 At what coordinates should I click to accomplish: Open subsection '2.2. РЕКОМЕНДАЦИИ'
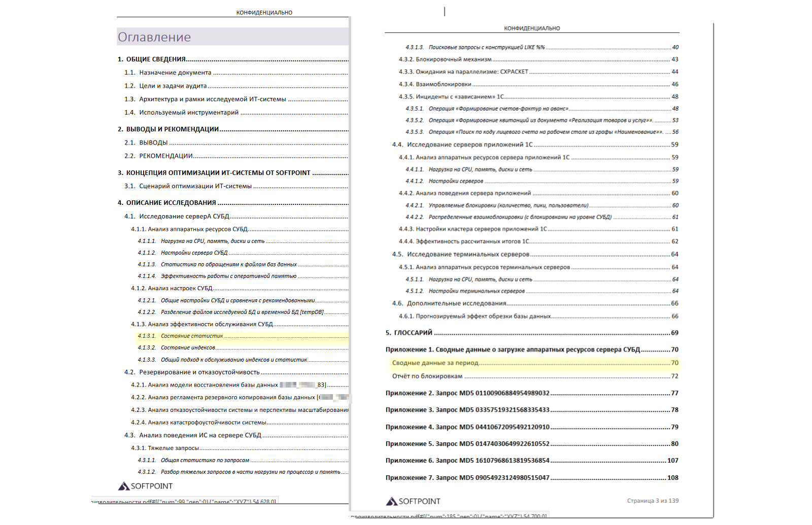(x=236, y=156)
